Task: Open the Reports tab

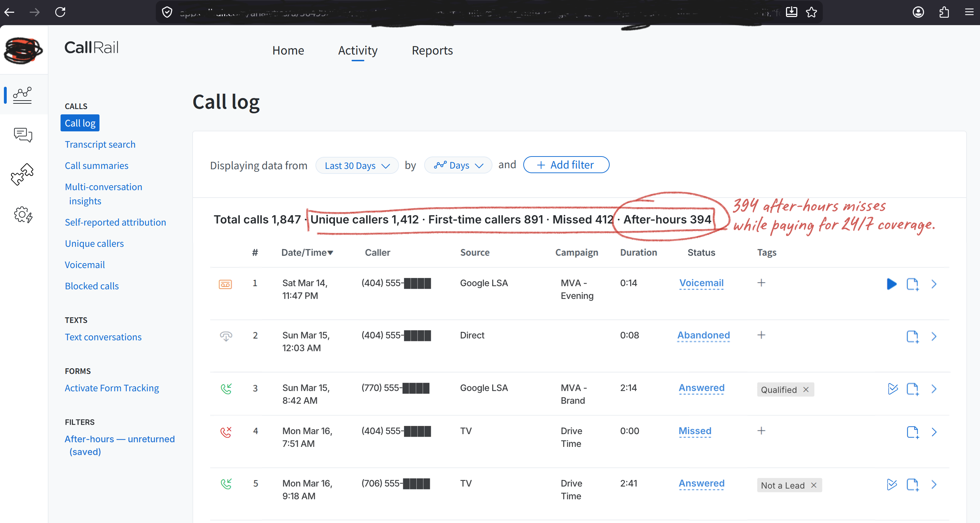Action: pos(432,50)
